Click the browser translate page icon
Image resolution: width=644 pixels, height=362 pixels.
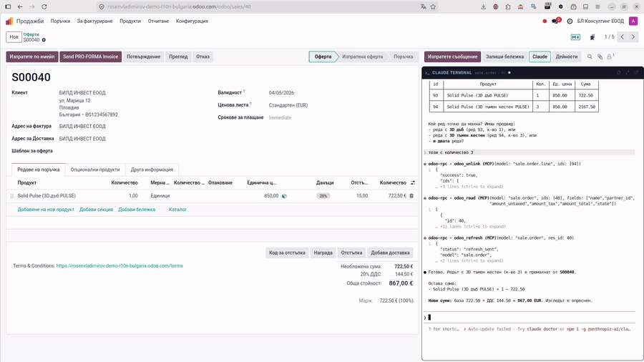click(423, 6)
